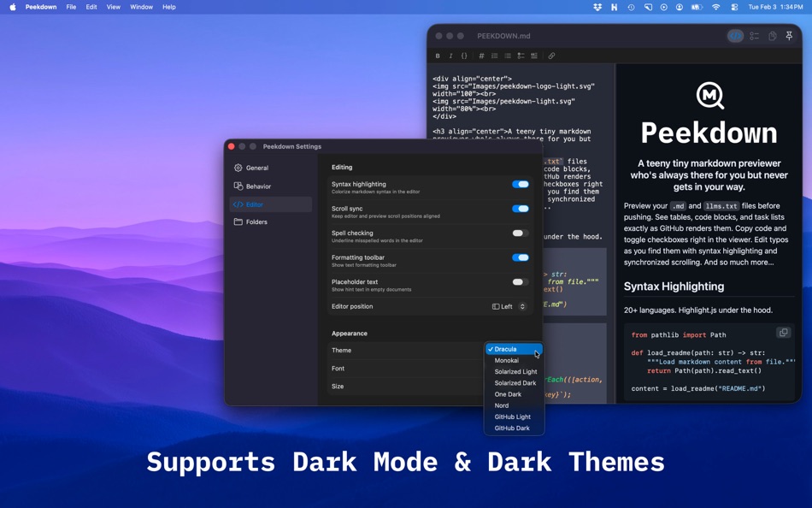Switch to Behavior settings pane
The image size is (812, 508).
(270, 186)
